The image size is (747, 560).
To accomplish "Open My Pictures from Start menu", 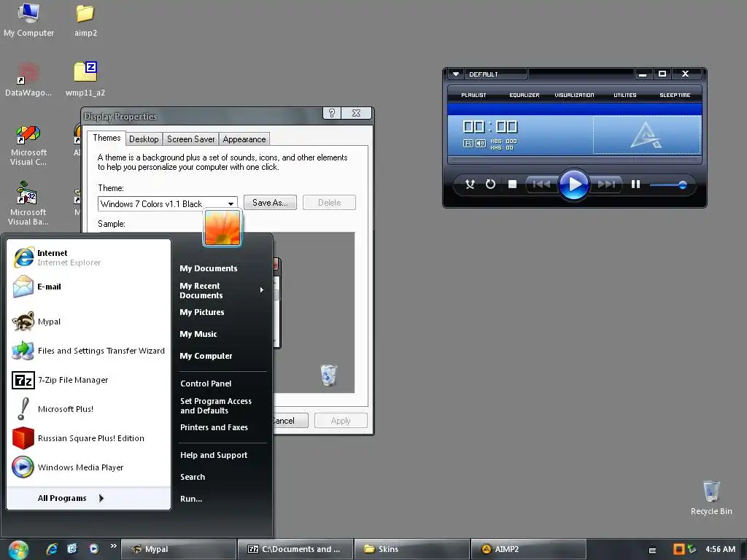I will pyautogui.click(x=202, y=312).
